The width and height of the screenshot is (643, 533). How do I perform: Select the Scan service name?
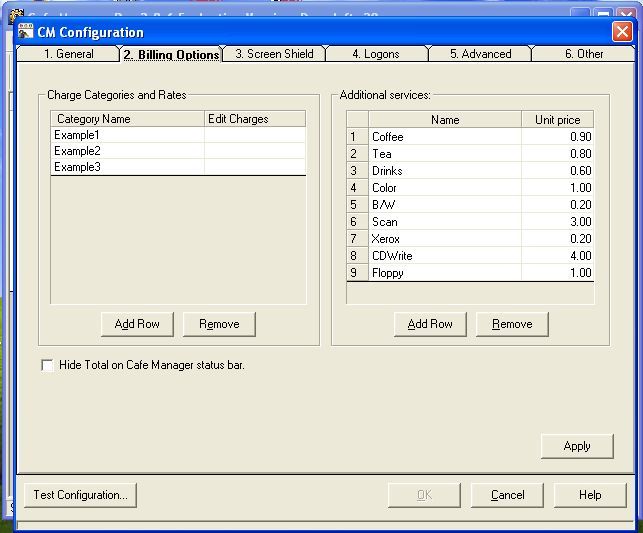coord(445,222)
